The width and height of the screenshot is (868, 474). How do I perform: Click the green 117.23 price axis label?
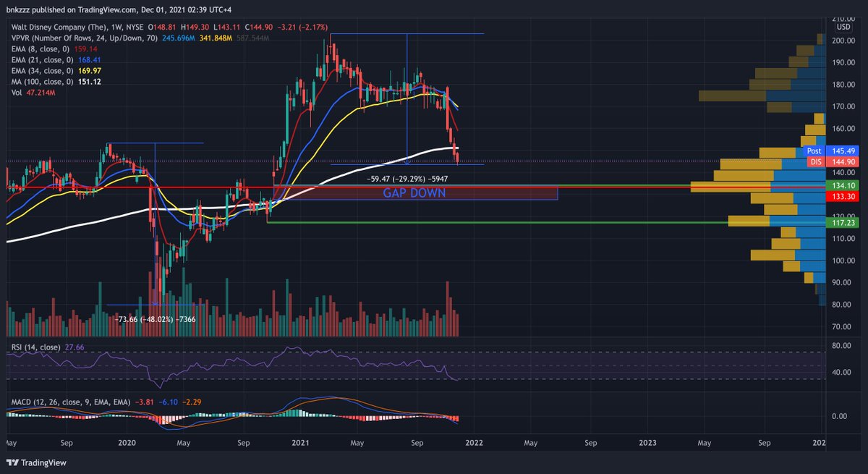tap(843, 223)
